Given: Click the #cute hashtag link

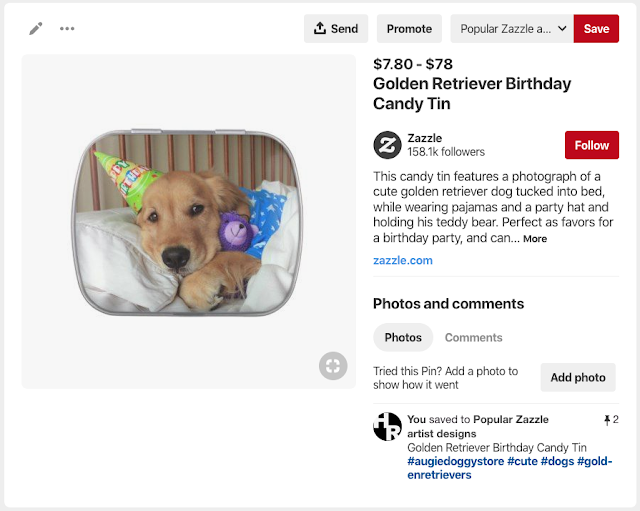Looking at the screenshot, I should [522, 461].
